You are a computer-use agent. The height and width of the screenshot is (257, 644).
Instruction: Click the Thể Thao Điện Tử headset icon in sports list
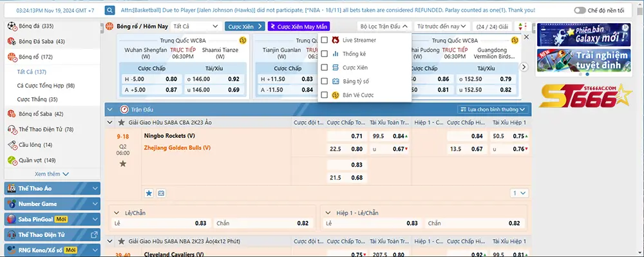[12, 129]
